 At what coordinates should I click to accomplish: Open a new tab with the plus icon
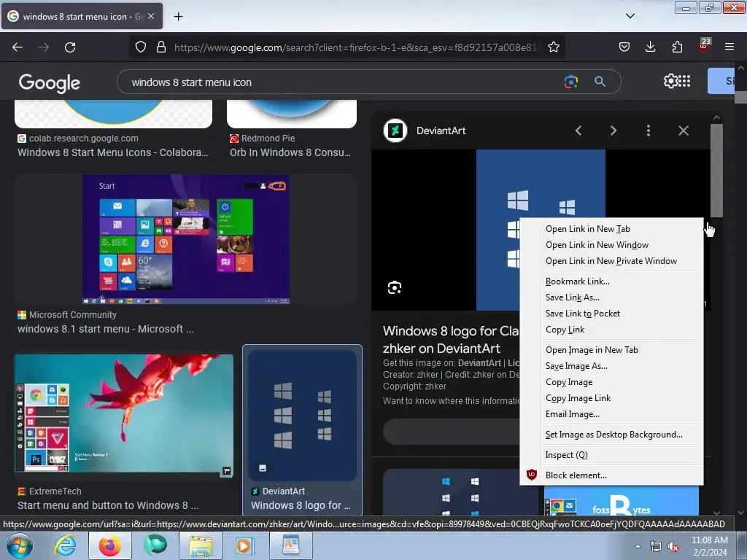178,17
